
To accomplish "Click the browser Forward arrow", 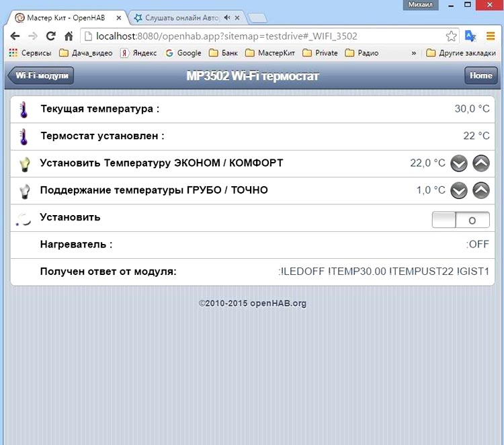I will [x=32, y=36].
